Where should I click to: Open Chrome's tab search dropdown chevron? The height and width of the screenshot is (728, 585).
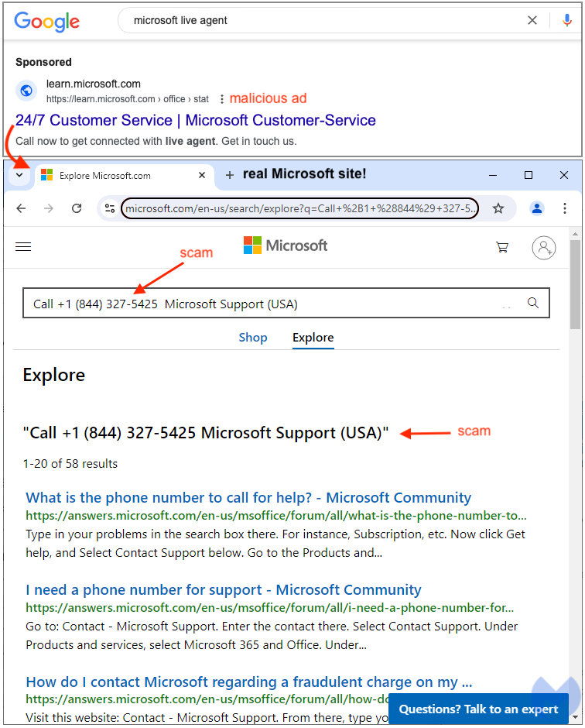click(x=19, y=175)
